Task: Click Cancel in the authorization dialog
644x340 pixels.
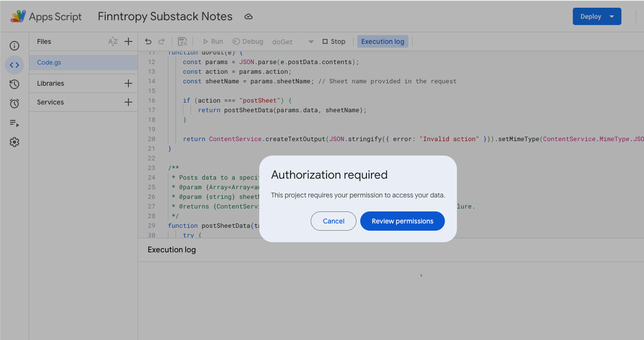Action: pos(333,221)
